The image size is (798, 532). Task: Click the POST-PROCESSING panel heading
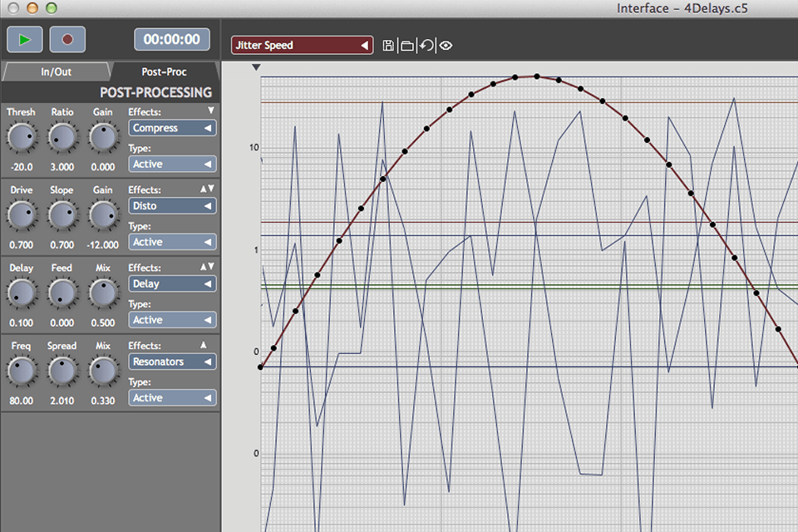[x=155, y=92]
